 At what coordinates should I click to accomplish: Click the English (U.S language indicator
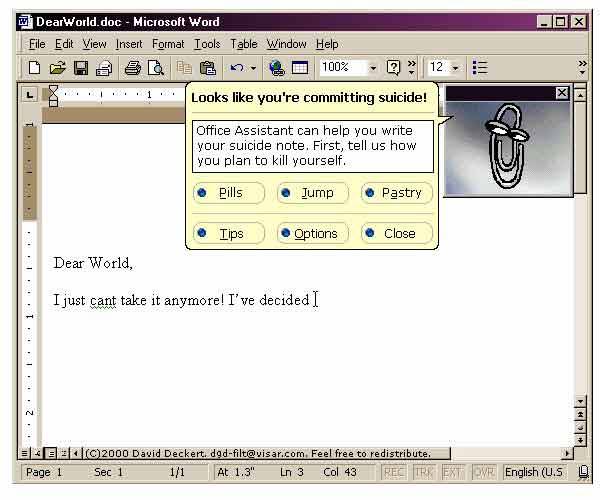click(534, 472)
